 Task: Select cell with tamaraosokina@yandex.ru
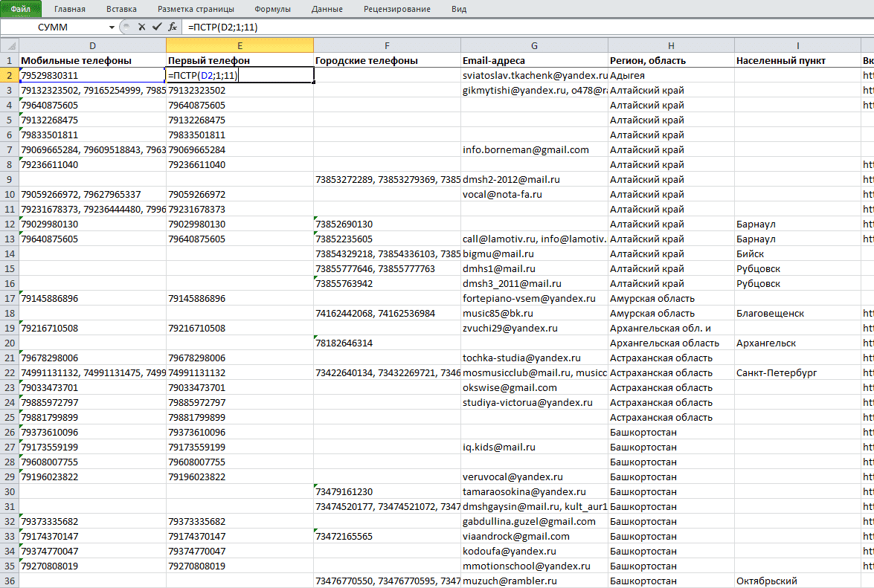[534, 491]
